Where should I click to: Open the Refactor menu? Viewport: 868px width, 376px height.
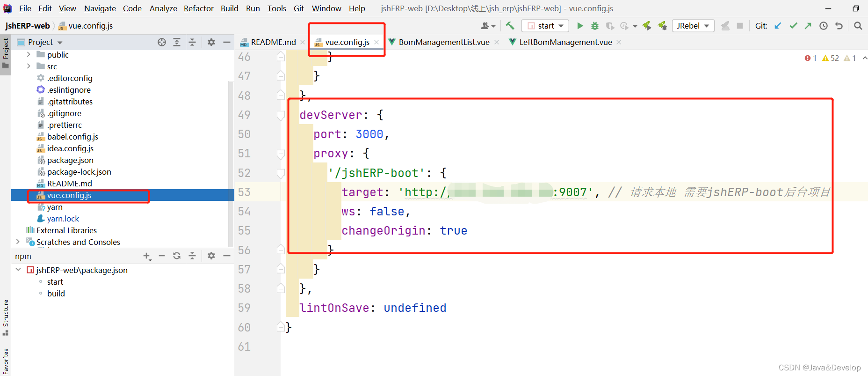click(198, 8)
